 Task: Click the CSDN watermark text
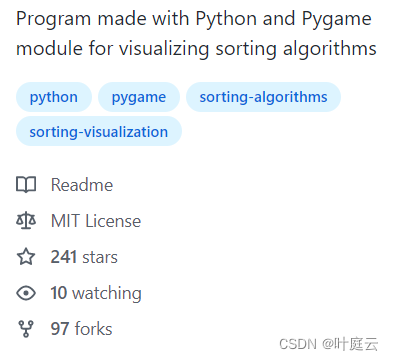coord(298,344)
